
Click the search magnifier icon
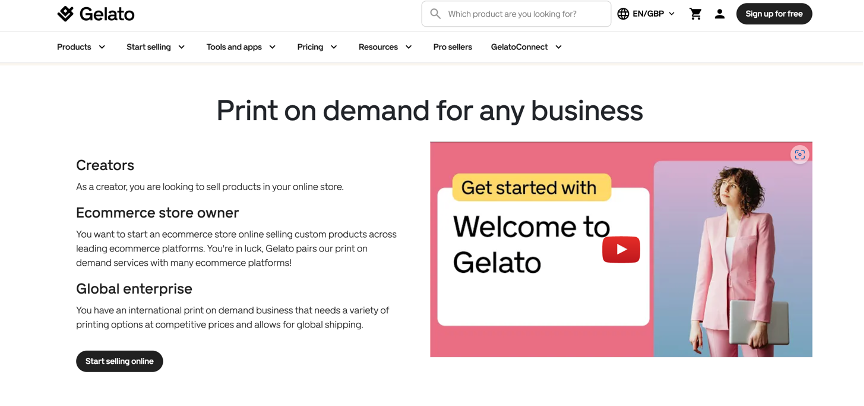point(435,14)
